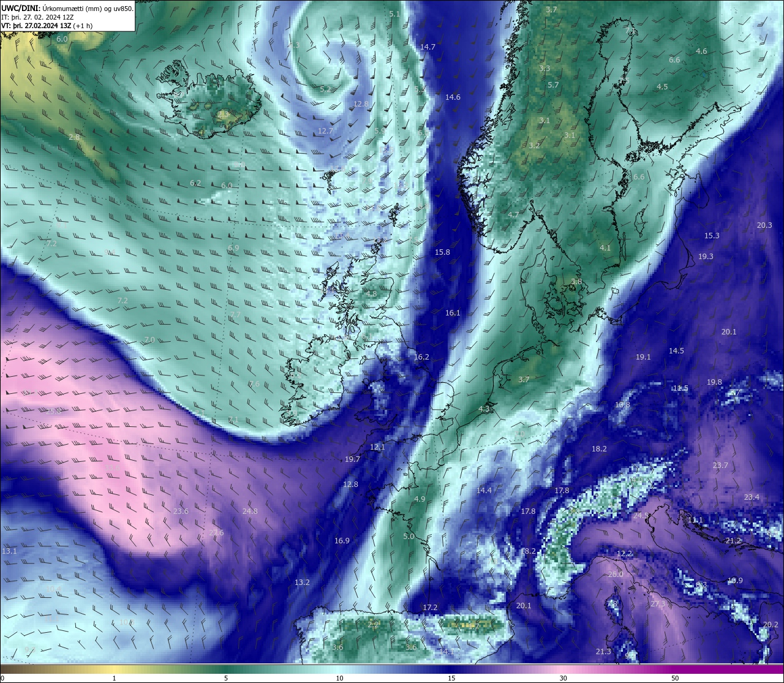Click the 23.7 value on the map

[720, 466]
